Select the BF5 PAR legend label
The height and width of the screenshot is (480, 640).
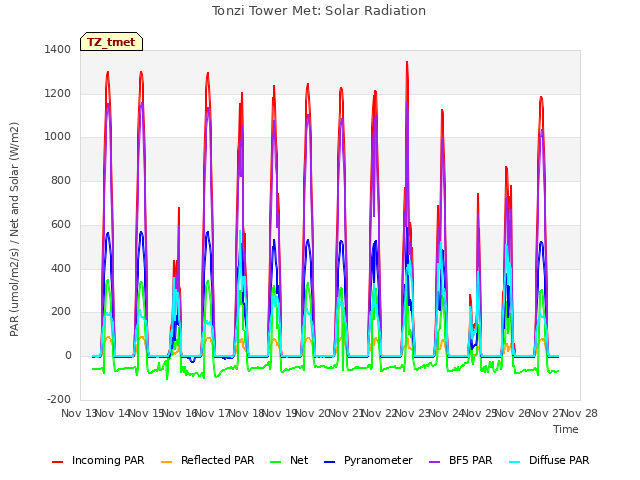(x=471, y=460)
